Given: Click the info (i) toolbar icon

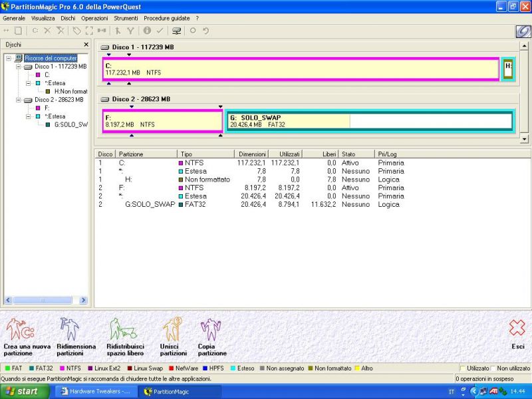Looking at the screenshot, I should (147, 31).
